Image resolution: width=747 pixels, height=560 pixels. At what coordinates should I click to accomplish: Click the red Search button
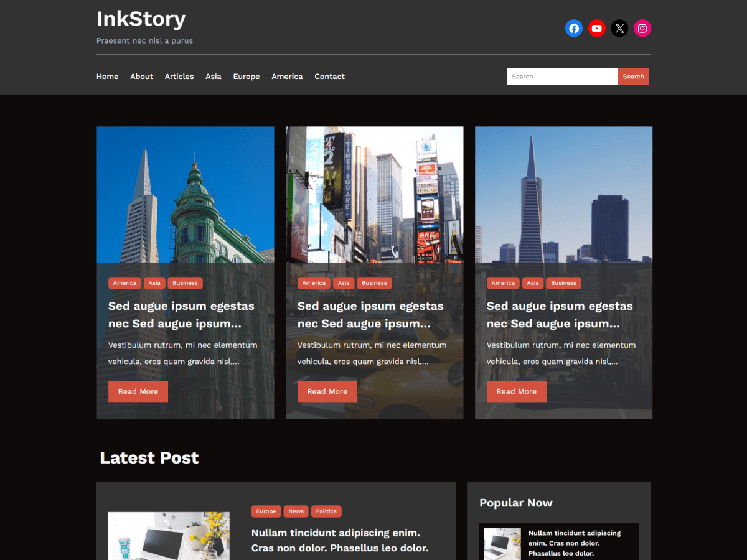(x=633, y=76)
